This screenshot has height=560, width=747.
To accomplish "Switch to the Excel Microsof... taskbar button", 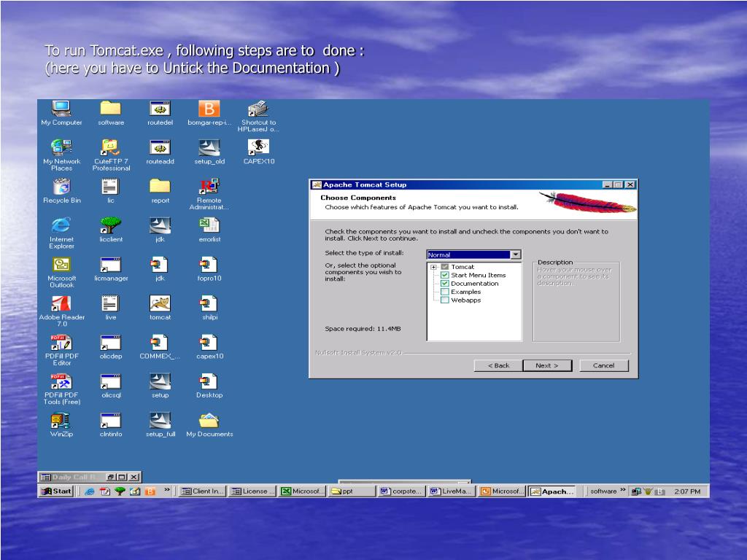I will 303,491.
